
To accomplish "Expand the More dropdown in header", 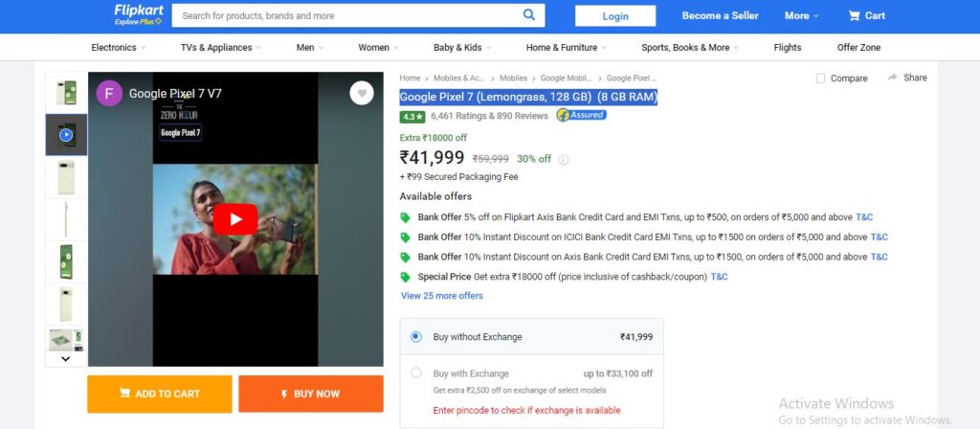I will coord(801,15).
